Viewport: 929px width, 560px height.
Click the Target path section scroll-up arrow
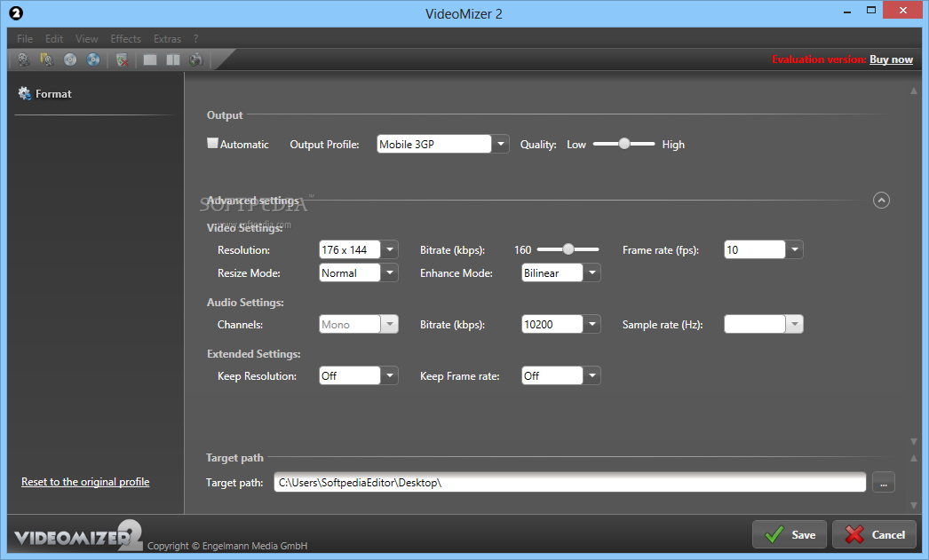(914, 458)
